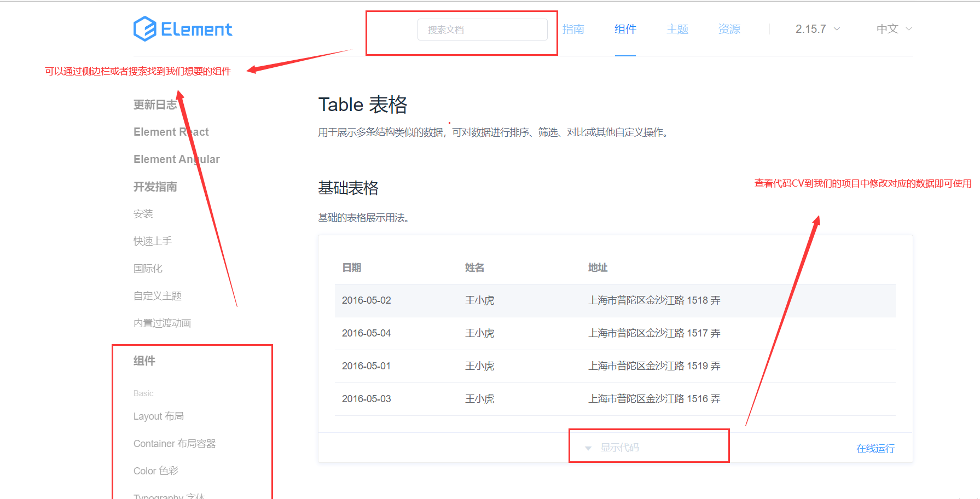The image size is (980, 499).
Task: Switch to the 指南 navigation tab
Action: [573, 29]
